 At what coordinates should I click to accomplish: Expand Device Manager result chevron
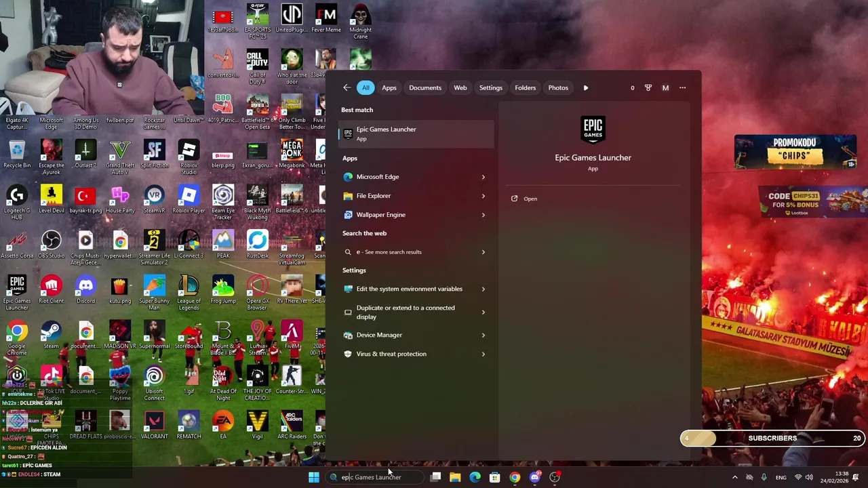pos(484,335)
